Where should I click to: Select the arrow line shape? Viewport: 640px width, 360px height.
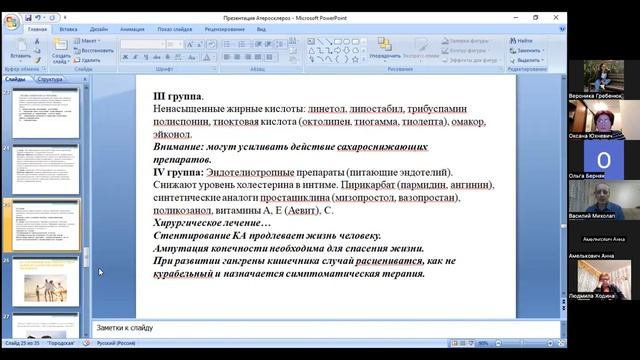[329, 42]
